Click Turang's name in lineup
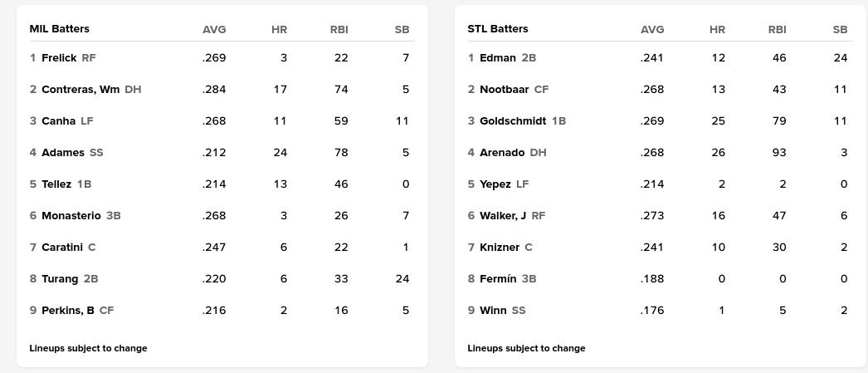 click(60, 279)
